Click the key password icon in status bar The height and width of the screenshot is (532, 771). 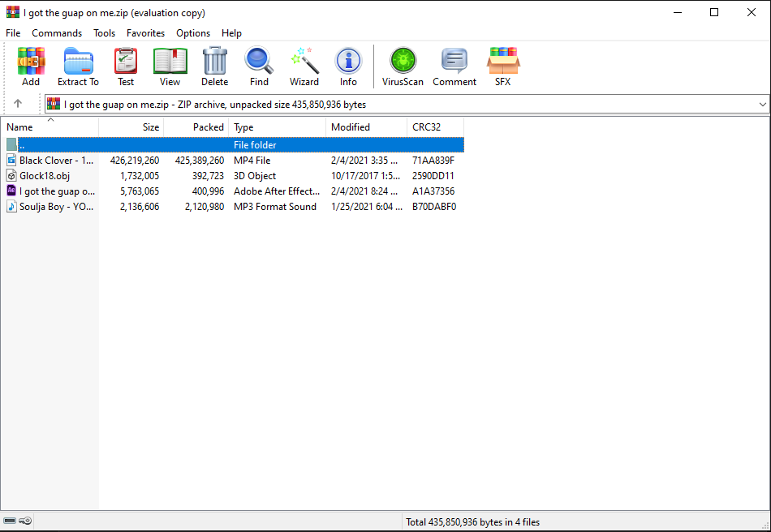click(26, 521)
